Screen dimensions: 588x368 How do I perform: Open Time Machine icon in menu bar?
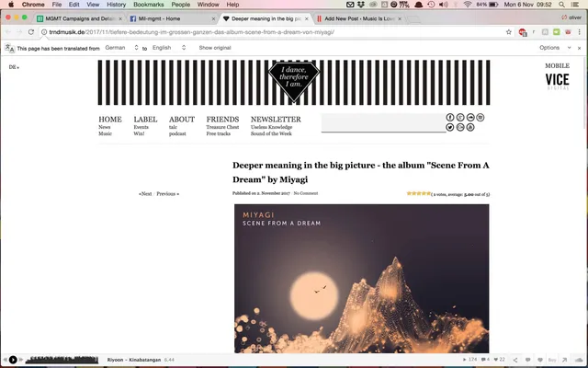pyautogui.click(x=431, y=5)
